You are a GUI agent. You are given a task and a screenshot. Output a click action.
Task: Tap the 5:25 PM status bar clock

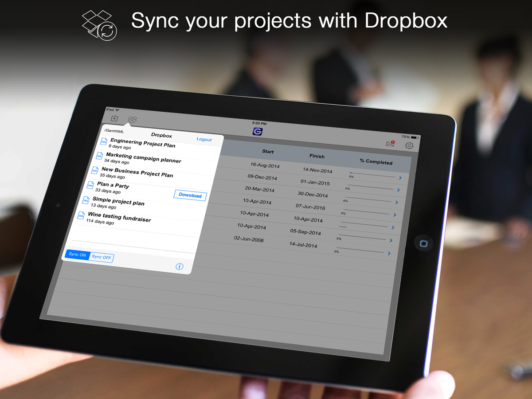point(259,123)
